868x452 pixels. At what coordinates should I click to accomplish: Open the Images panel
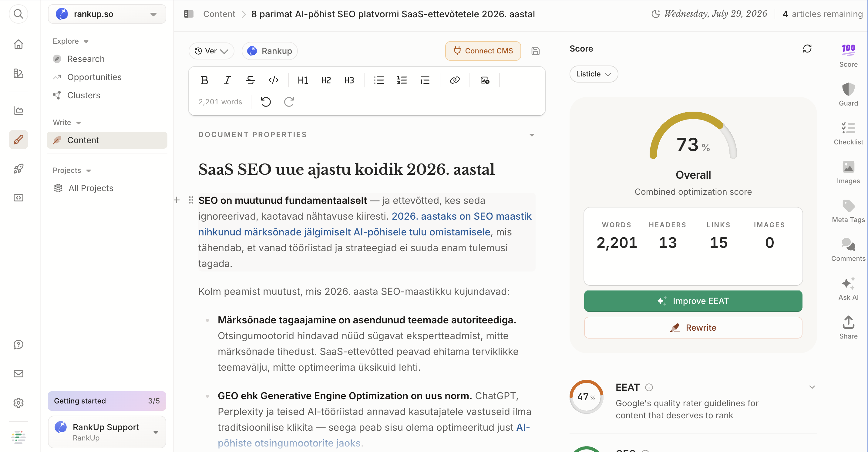coord(848,172)
